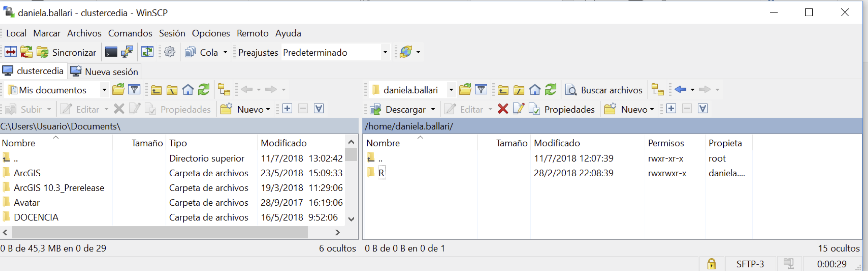
Task: Expand the Cola dropdown arrow
Action: pos(225,52)
